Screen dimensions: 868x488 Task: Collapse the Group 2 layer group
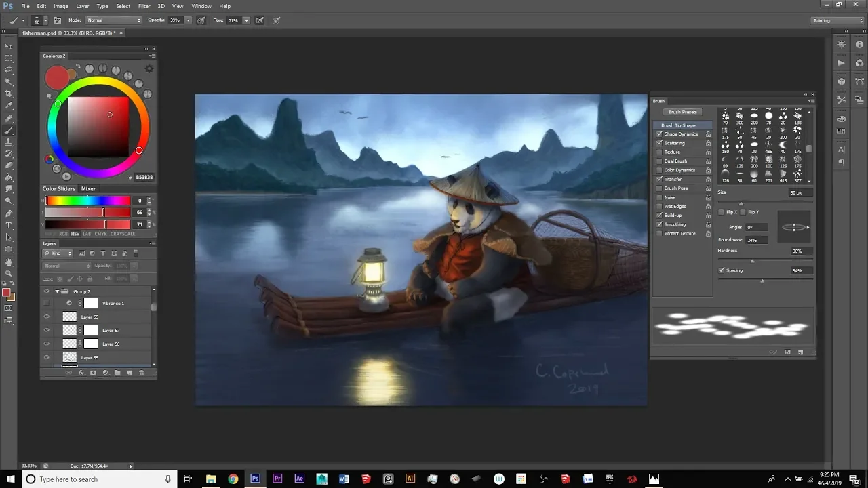coord(57,291)
